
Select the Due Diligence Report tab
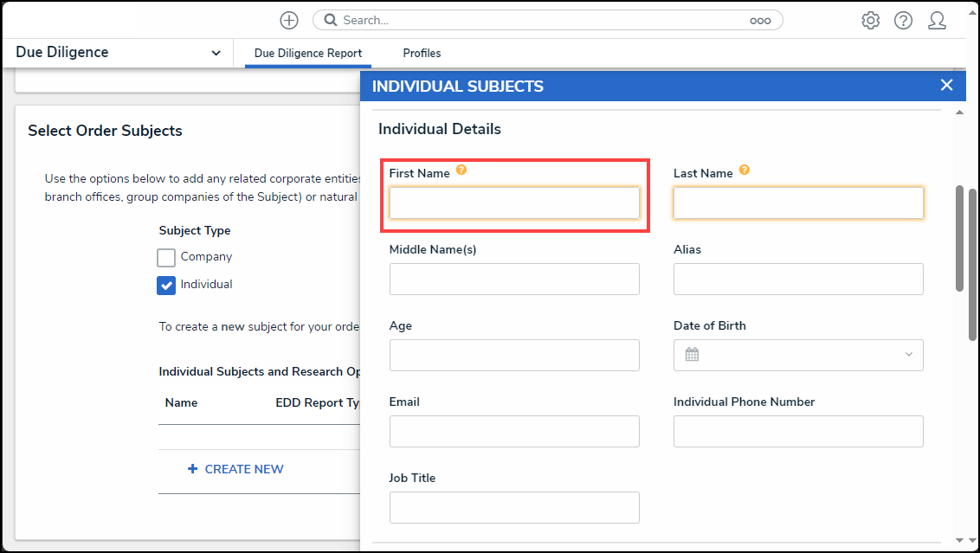(x=308, y=53)
